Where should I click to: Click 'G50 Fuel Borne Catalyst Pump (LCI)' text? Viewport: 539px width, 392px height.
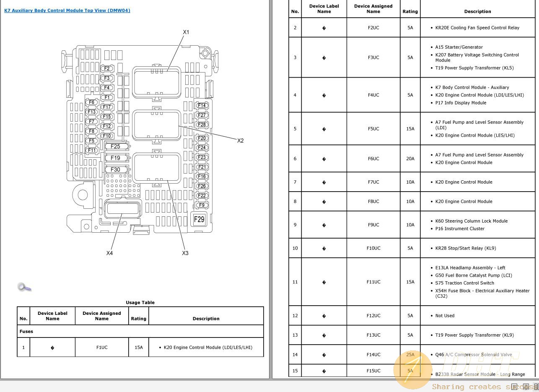[x=474, y=275]
